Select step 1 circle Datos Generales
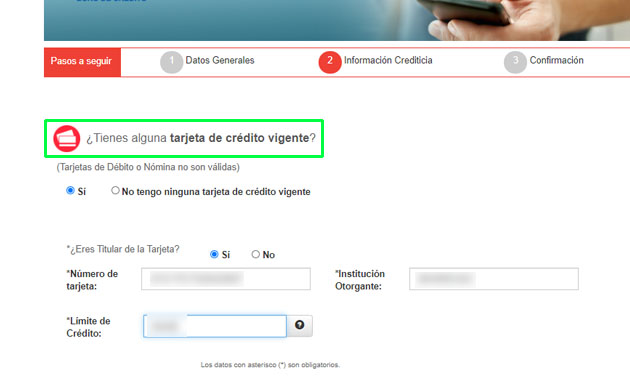Screen dimensions: 630x390 pos(172,62)
